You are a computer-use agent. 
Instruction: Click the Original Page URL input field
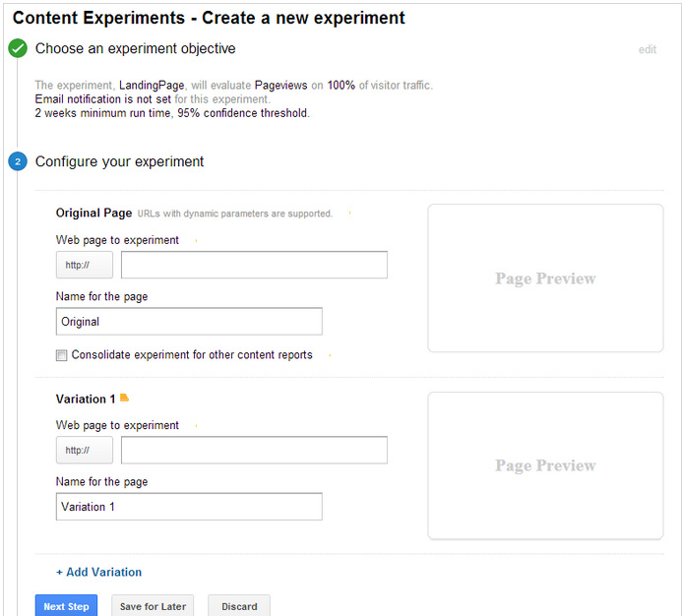click(x=254, y=265)
